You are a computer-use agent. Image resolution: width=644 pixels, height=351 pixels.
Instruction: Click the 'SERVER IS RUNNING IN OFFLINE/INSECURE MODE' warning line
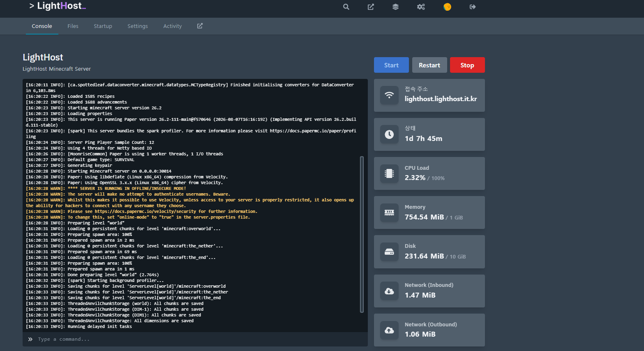(106, 188)
